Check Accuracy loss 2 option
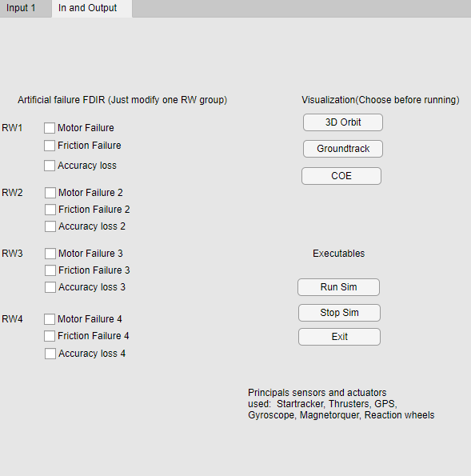 pos(50,226)
